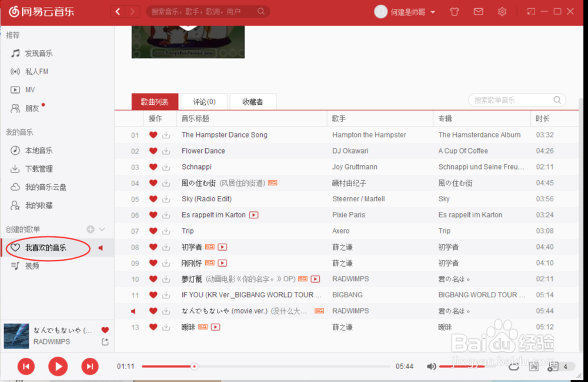Viewport: 588px width, 382px height.
Task: Click the user avatar
Action: (380, 12)
